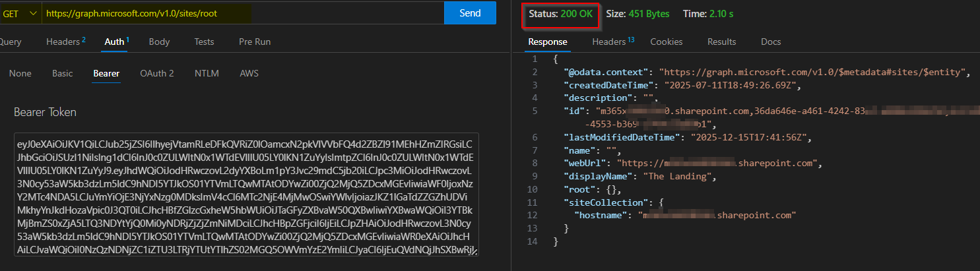Click the Time 2.10 s text

(708, 14)
